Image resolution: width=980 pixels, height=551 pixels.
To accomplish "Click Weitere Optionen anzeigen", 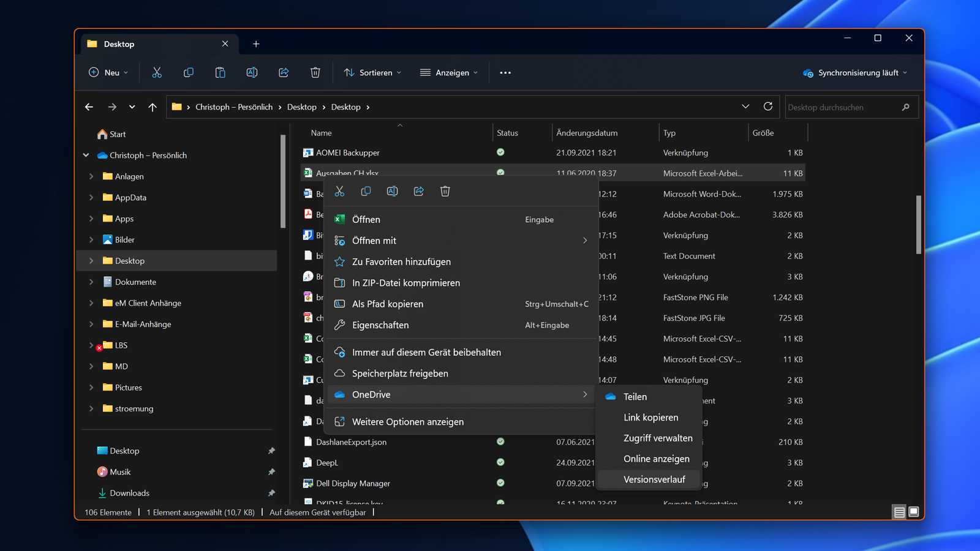I will (x=407, y=422).
